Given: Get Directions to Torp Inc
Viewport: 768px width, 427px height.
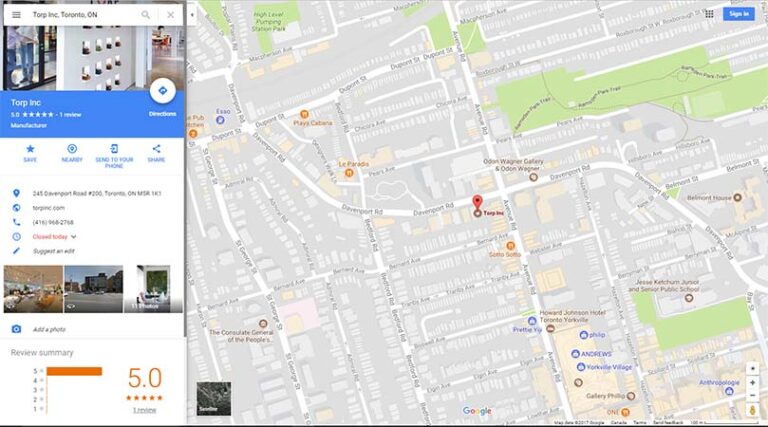Looking at the screenshot, I should coord(162,93).
